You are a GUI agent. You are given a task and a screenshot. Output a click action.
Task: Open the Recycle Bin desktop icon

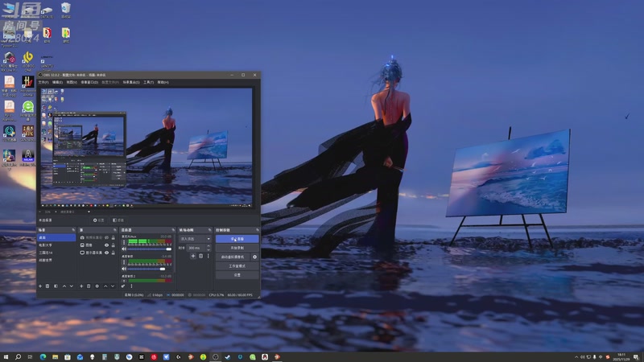(x=66, y=10)
